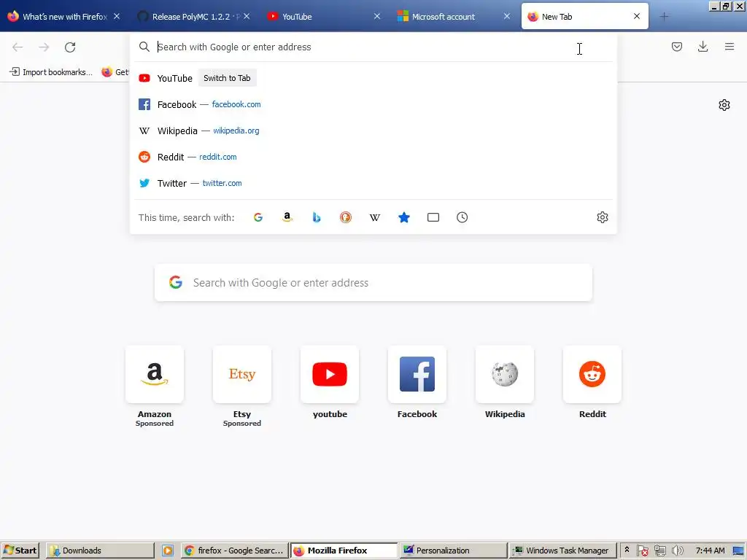Screen dimensions: 747x560
Task: Open Personalization from the taskbar
Action: click(x=453, y=551)
